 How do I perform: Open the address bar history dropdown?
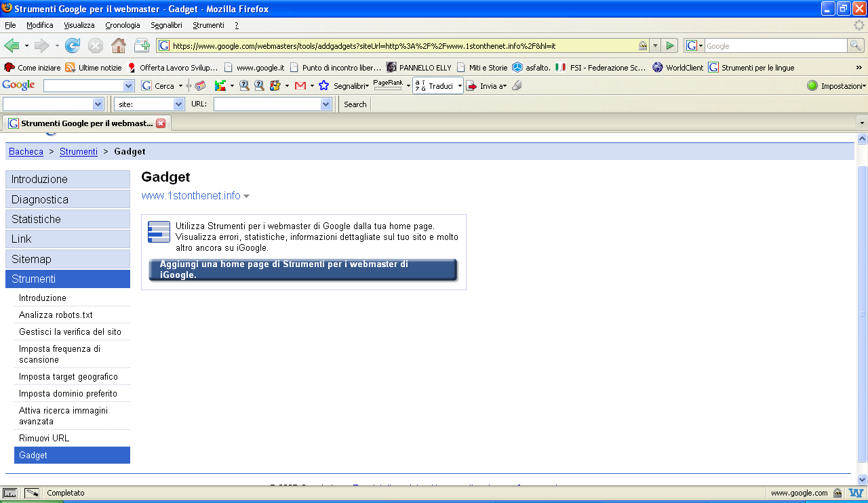tap(655, 45)
